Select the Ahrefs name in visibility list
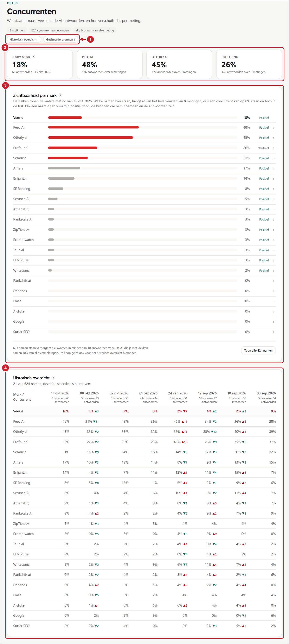The width and height of the screenshot is (289, 644). [18, 168]
